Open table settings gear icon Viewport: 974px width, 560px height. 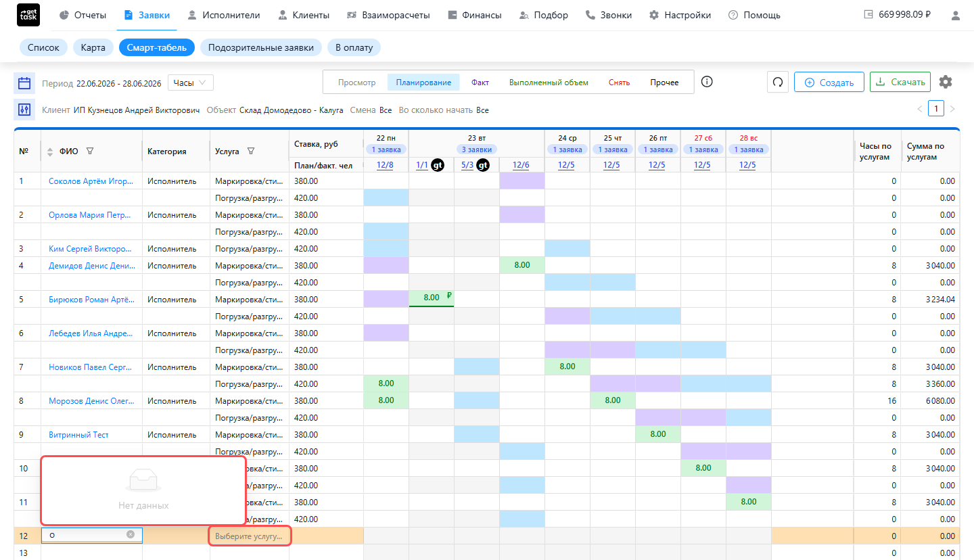pyautogui.click(x=946, y=83)
